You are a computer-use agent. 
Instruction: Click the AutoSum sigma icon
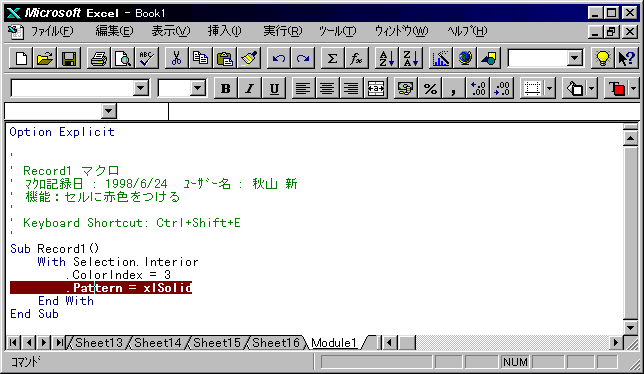pyautogui.click(x=332, y=58)
